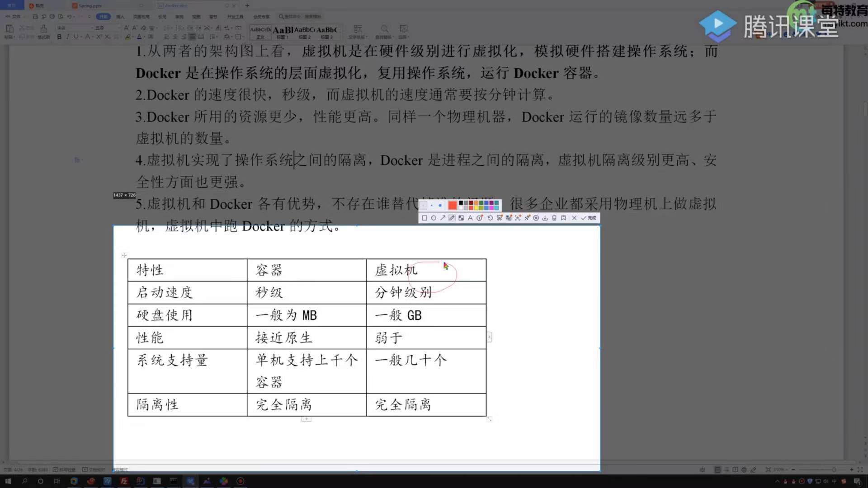Apply the 标题 1 heading style
Screen dimensions: 868x488
click(283, 32)
